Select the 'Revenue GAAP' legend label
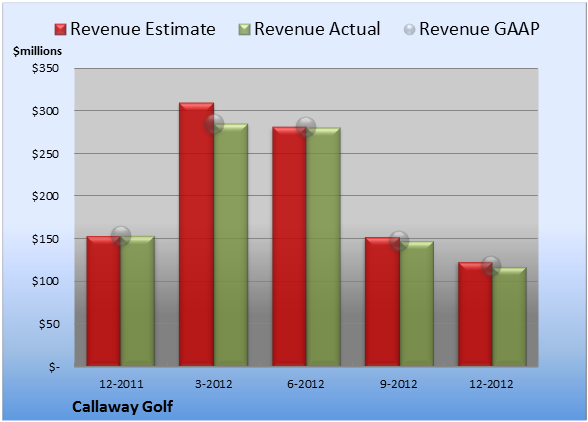Viewport: 588px width, 422px height. coord(479,29)
